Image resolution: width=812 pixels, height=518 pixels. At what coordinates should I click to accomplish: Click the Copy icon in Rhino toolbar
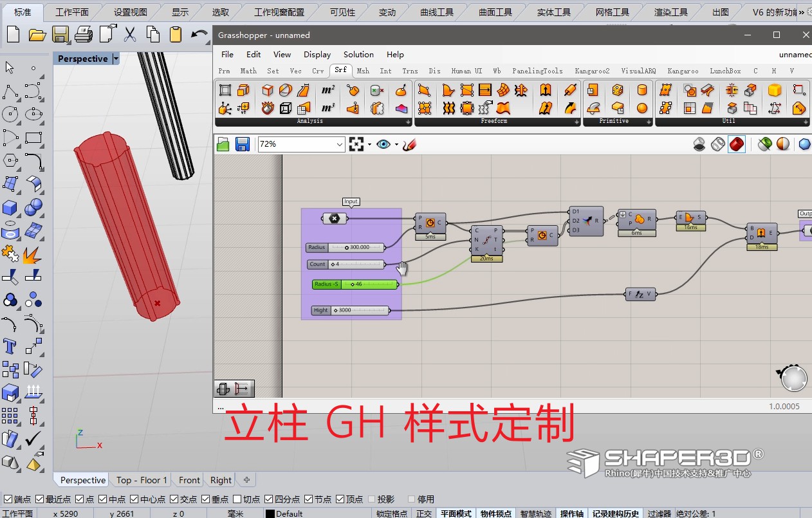coord(153,34)
